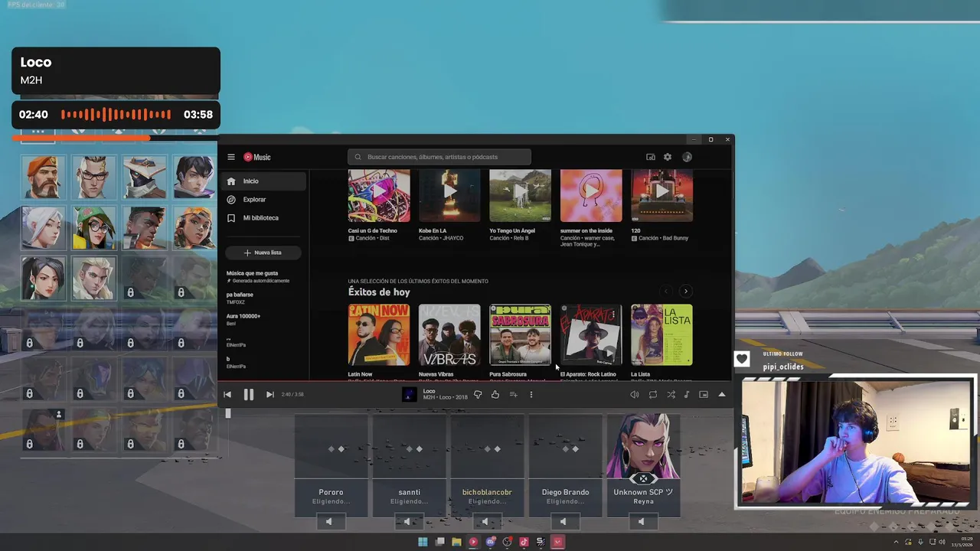Play the 120 Bad Bunny thumbnail
980x551 pixels.
pos(661,196)
